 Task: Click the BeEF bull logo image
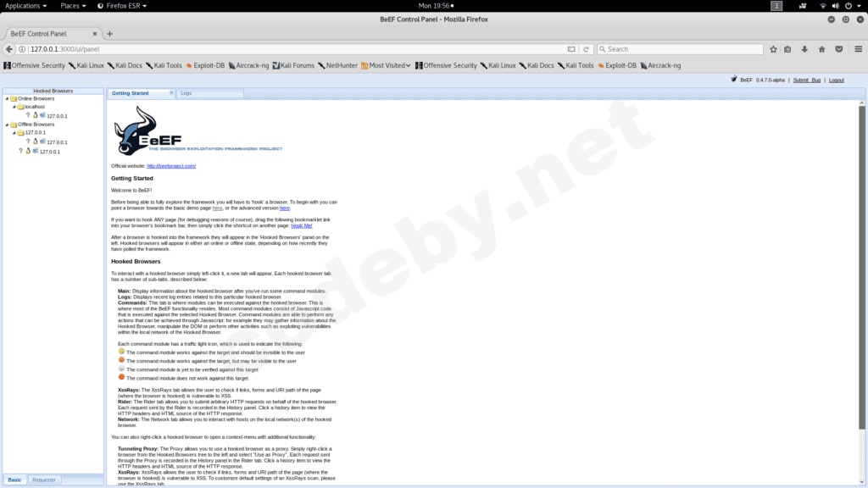tap(198, 130)
